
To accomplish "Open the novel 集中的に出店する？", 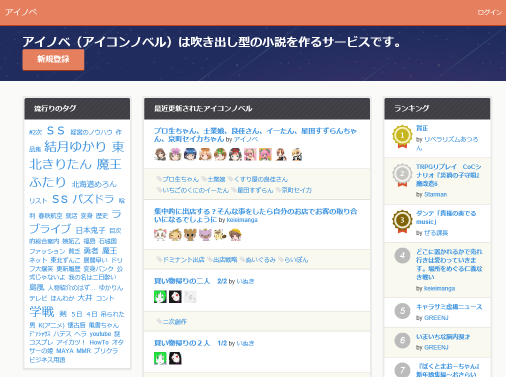I will pos(255,215).
